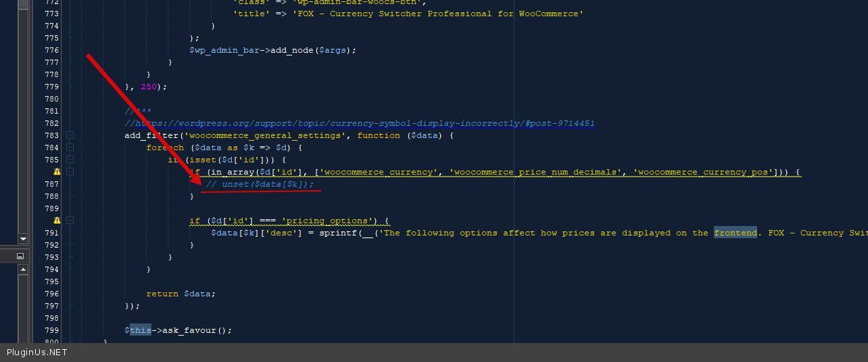Minimize the lower left panel

[20, 256]
